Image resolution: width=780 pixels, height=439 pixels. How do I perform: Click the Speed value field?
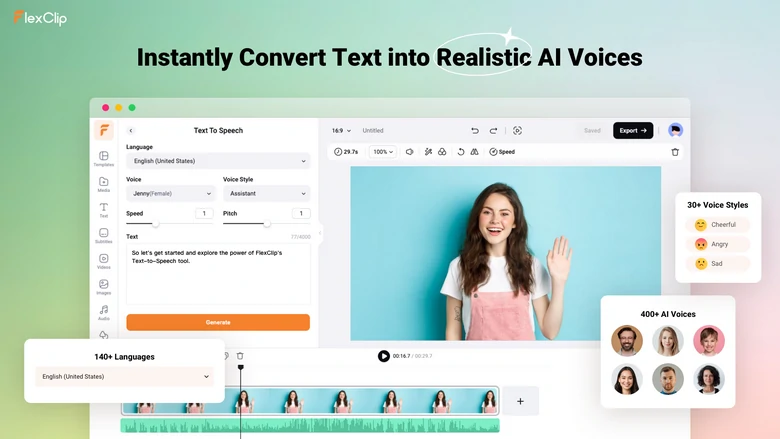[x=204, y=213]
